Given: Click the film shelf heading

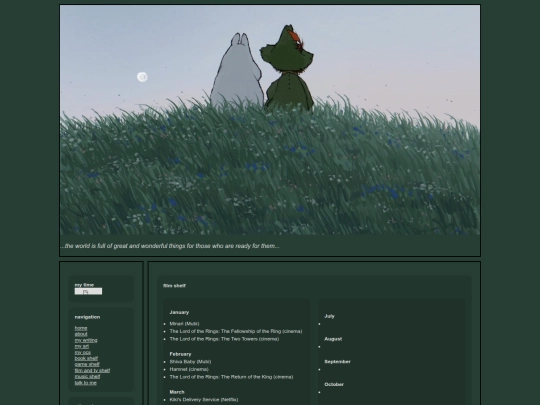Looking at the screenshot, I should point(174,285).
